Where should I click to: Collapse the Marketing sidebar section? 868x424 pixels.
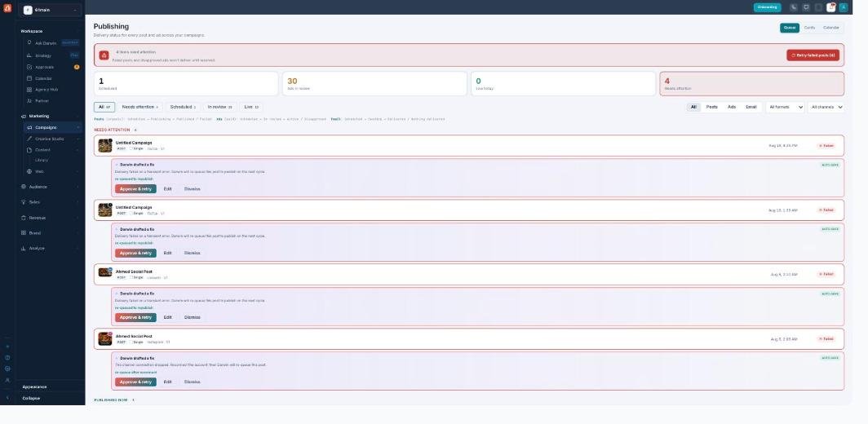(51, 117)
